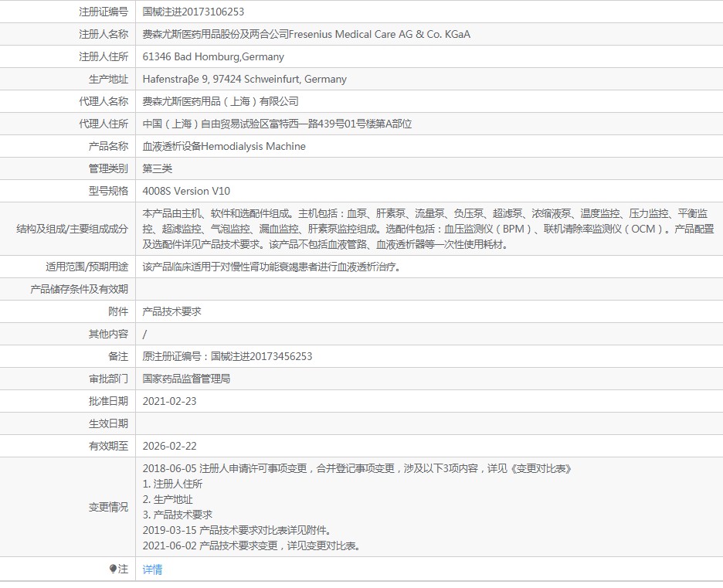The width and height of the screenshot is (723, 588).
Task: Select agent name 费森尤斯医药用品（上海）有限公司
Action: (220, 101)
